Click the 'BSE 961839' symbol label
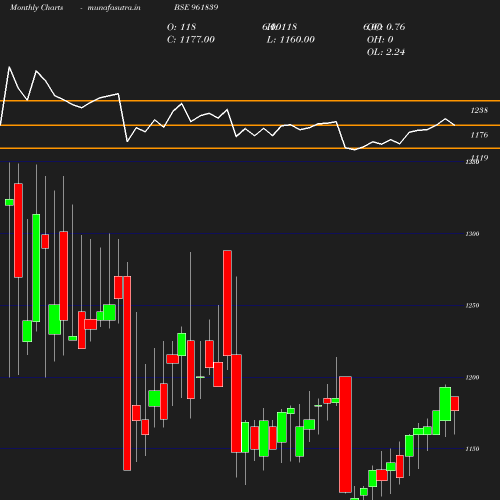 click(x=196, y=7)
